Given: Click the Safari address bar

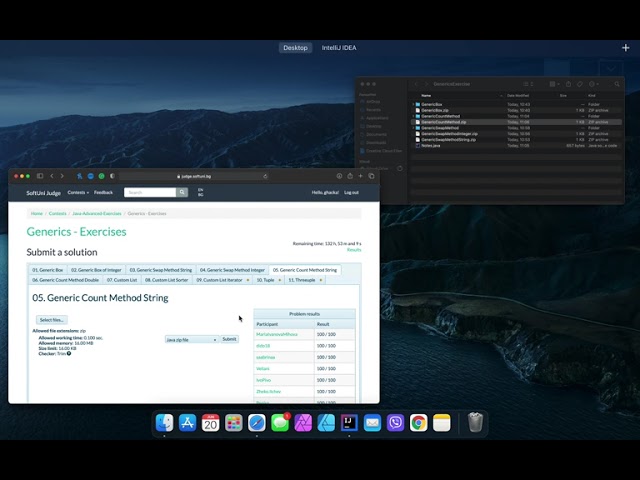Looking at the screenshot, I should (194, 176).
